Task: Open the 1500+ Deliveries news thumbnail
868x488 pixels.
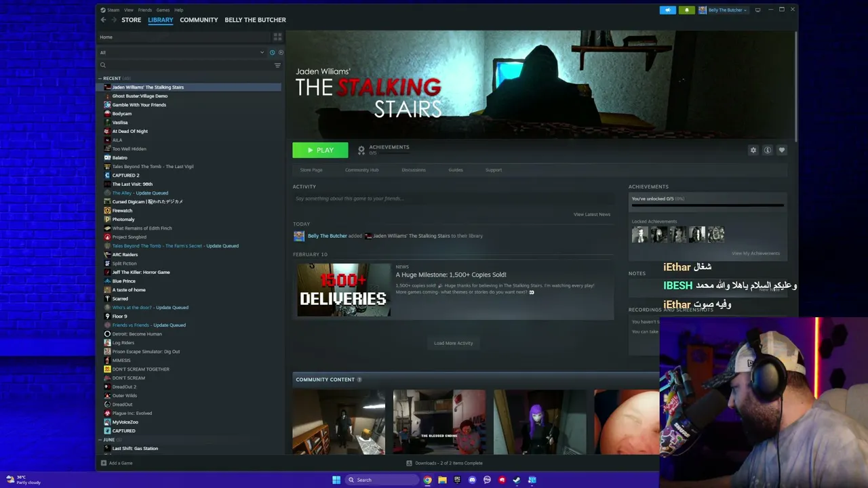Action: pyautogui.click(x=344, y=290)
